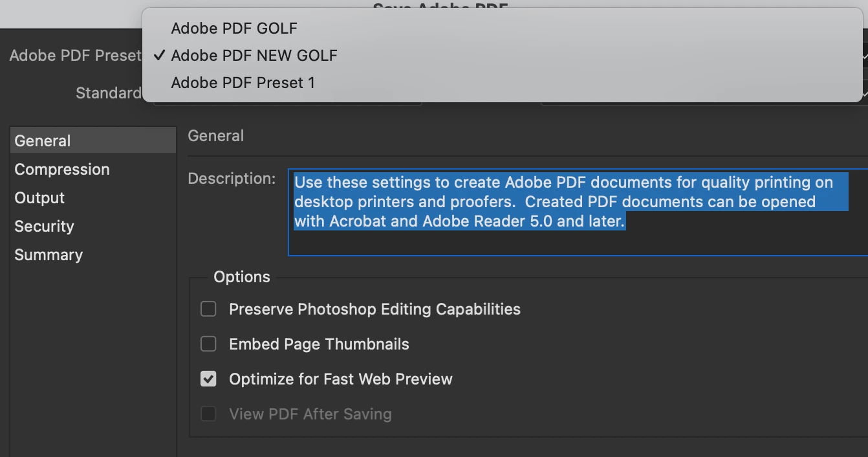This screenshot has height=457, width=868.
Task: Choose the Adobe PDF NEW GOLF preset
Action: click(503, 56)
